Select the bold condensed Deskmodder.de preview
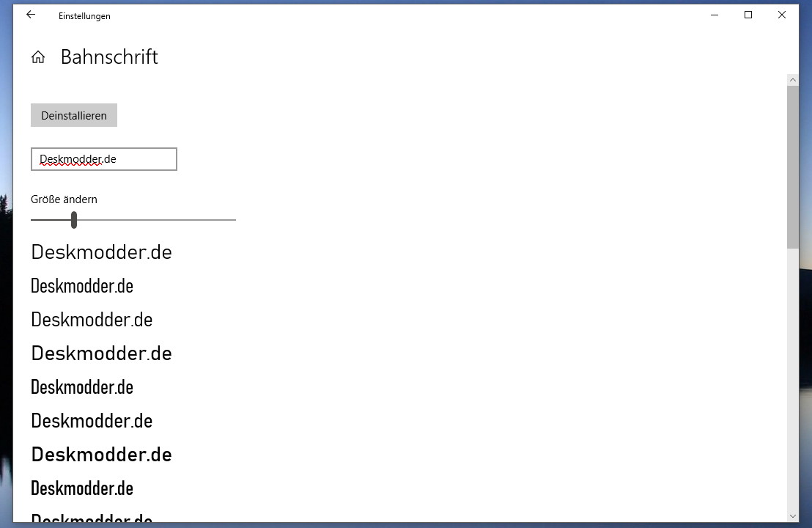Image resolution: width=812 pixels, height=528 pixels. coord(82,488)
